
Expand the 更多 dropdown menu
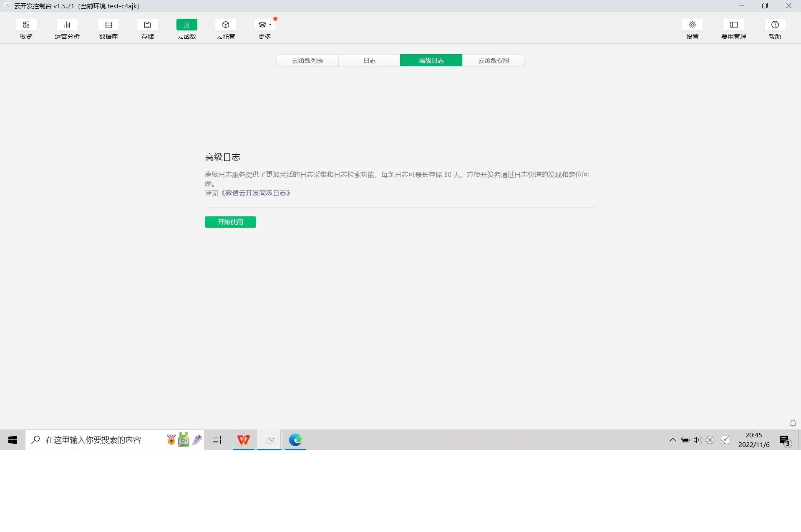[x=264, y=25]
